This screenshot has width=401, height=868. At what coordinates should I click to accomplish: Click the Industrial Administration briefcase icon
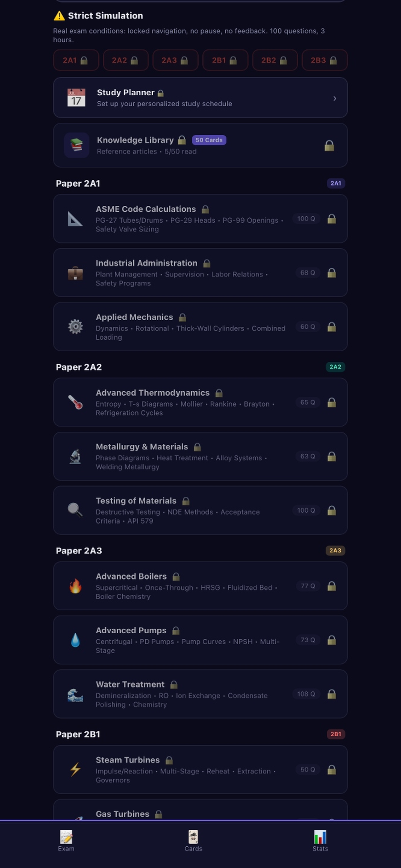tap(75, 273)
